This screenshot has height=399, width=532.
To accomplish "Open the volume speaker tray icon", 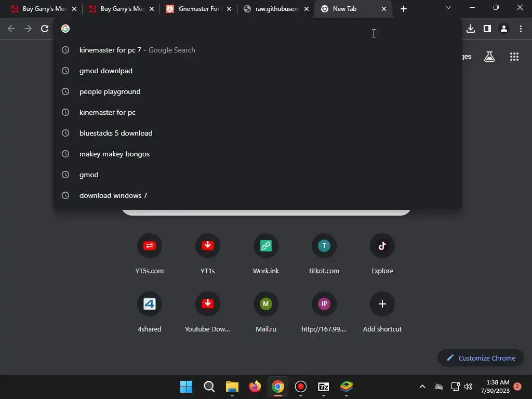I will [468, 387].
